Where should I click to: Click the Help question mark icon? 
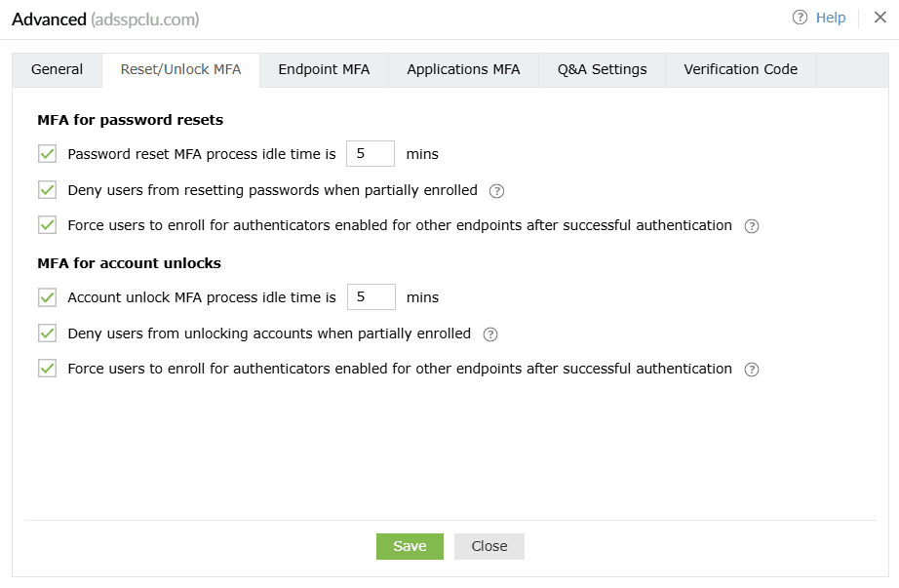point(801,18)
